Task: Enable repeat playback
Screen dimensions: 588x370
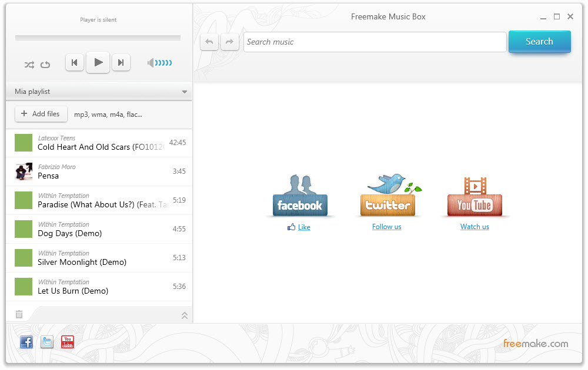Action: pyautogui.click(x=44, y=65)
